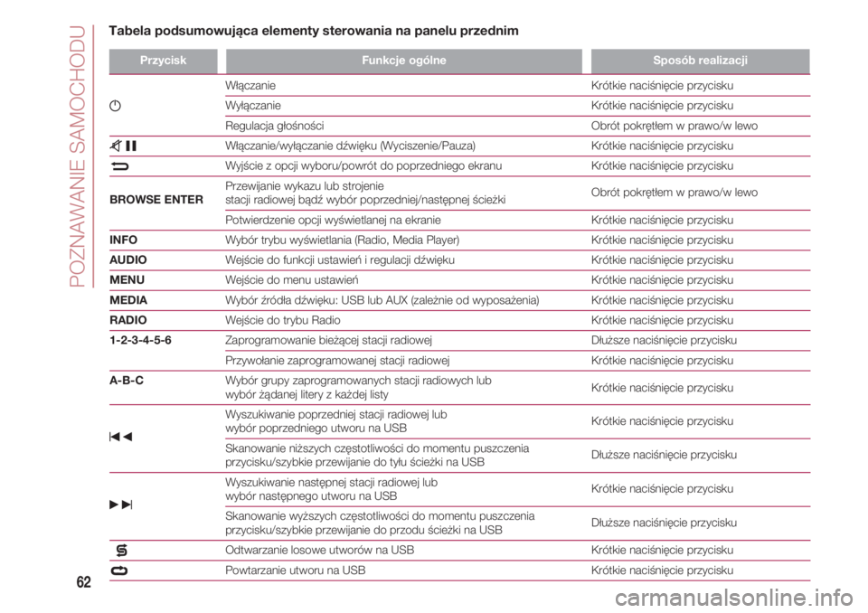Viewport: 868px width, 613px height.
Task: Click the shuffle random playback icon
Action: (119, 550)
